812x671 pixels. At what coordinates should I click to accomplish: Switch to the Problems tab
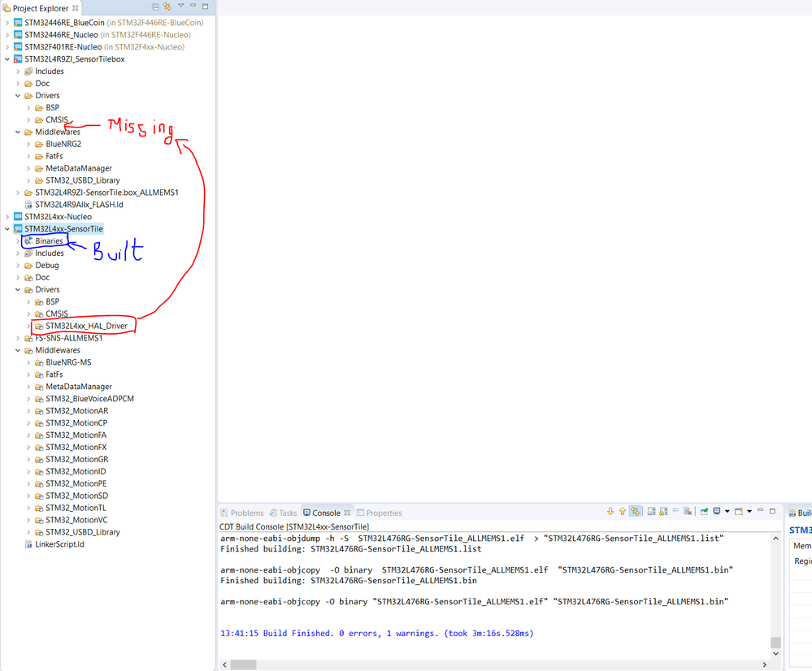point(242,513)
